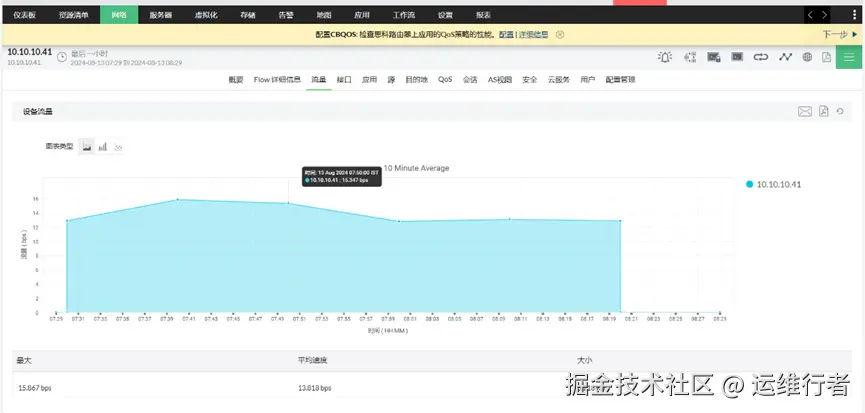The image size is (865, 413).
Task: Toggle the 10.10.10.41 series in chart legend
Action: pos(773,184)
